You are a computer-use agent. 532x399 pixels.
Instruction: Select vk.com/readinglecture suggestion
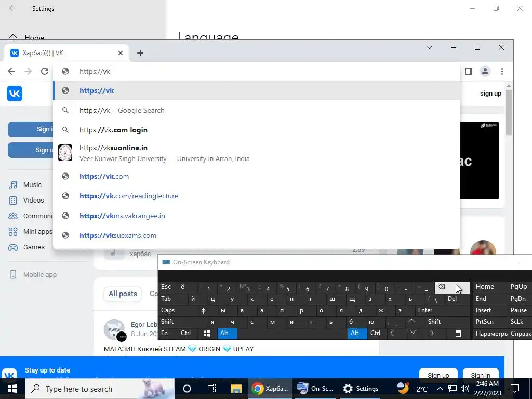pos(257,196)
